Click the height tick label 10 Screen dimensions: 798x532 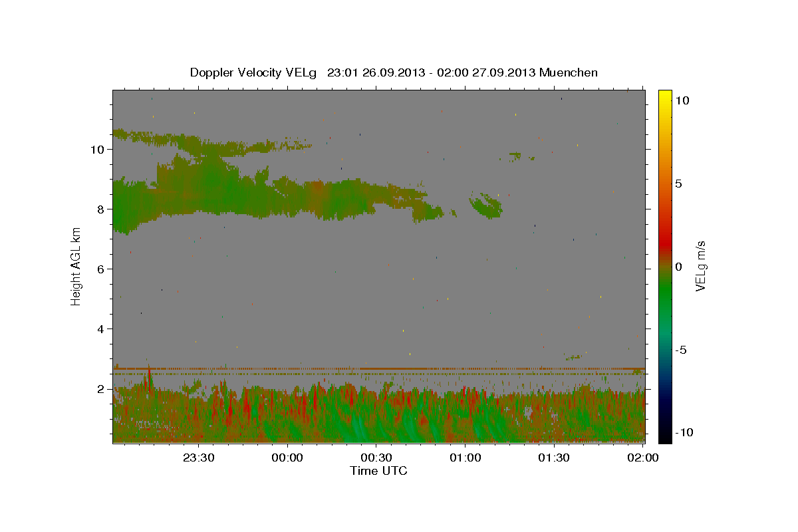point(98,149)
